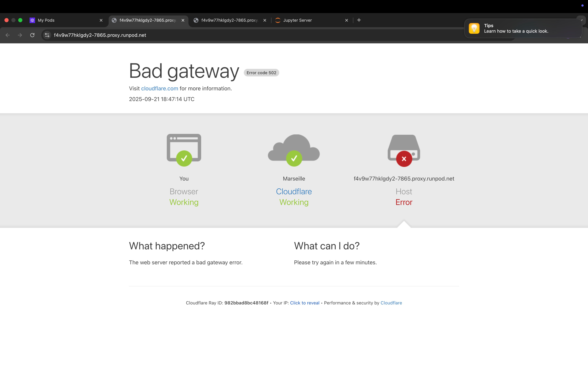
Task: Open the cloudflare.com link
Action: click(x=160, y=88)
